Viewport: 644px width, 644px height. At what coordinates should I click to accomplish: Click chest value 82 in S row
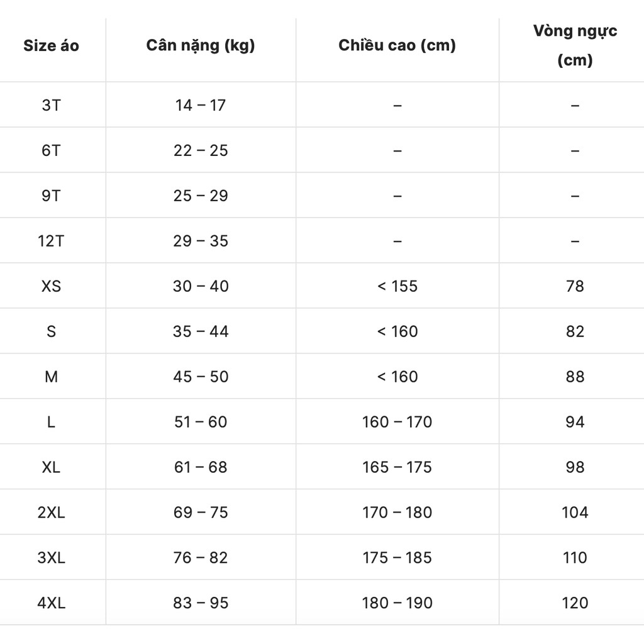click(575, 331)
